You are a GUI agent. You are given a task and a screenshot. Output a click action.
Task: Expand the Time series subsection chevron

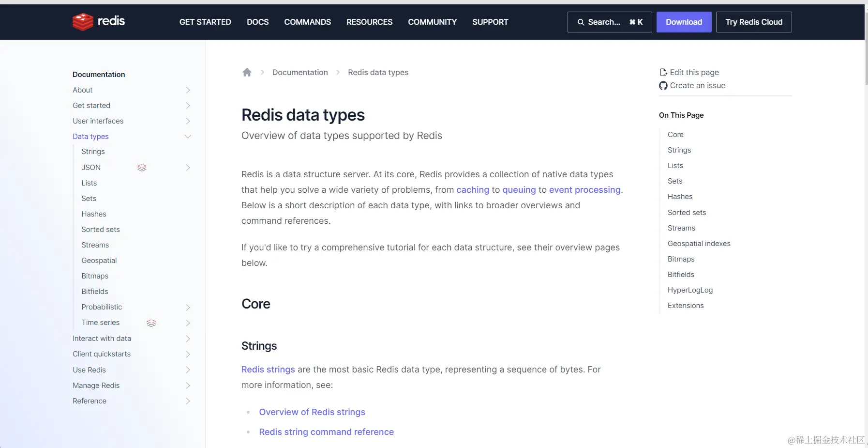188,323
